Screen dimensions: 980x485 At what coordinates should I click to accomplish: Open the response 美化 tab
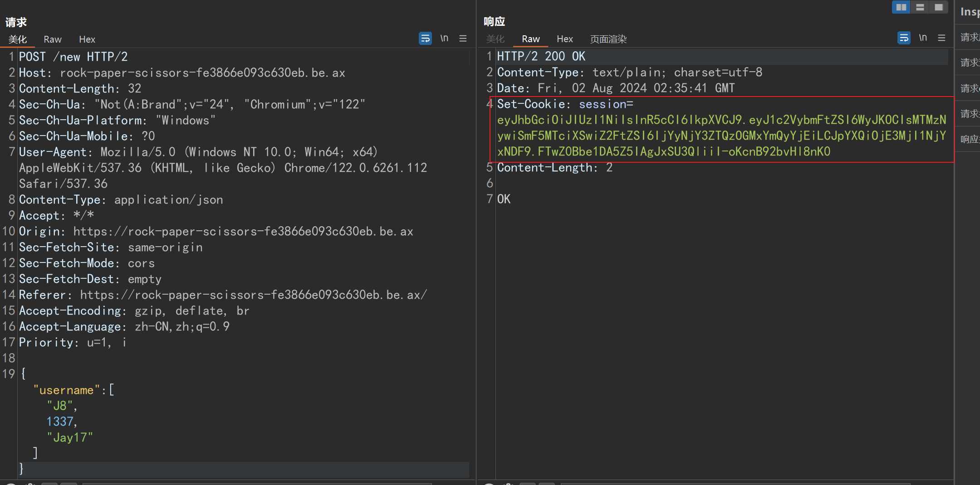[495, 39]
